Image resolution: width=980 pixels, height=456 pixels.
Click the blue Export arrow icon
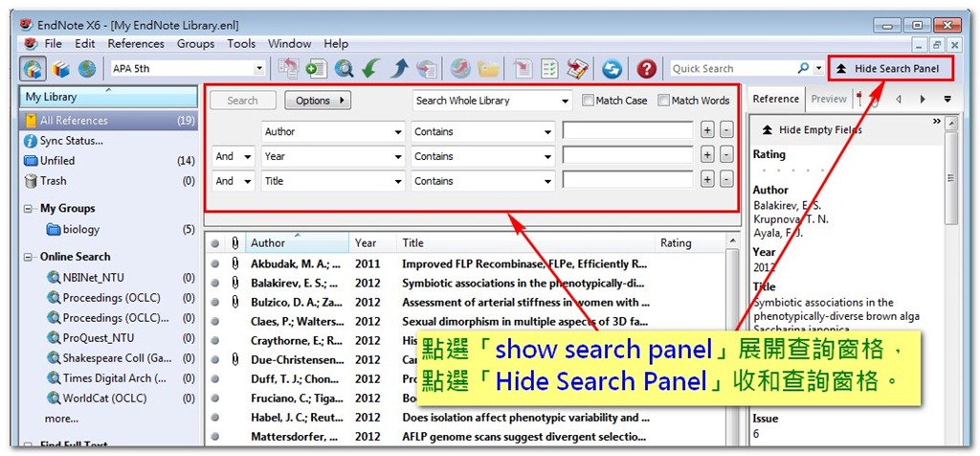(399, 68)
